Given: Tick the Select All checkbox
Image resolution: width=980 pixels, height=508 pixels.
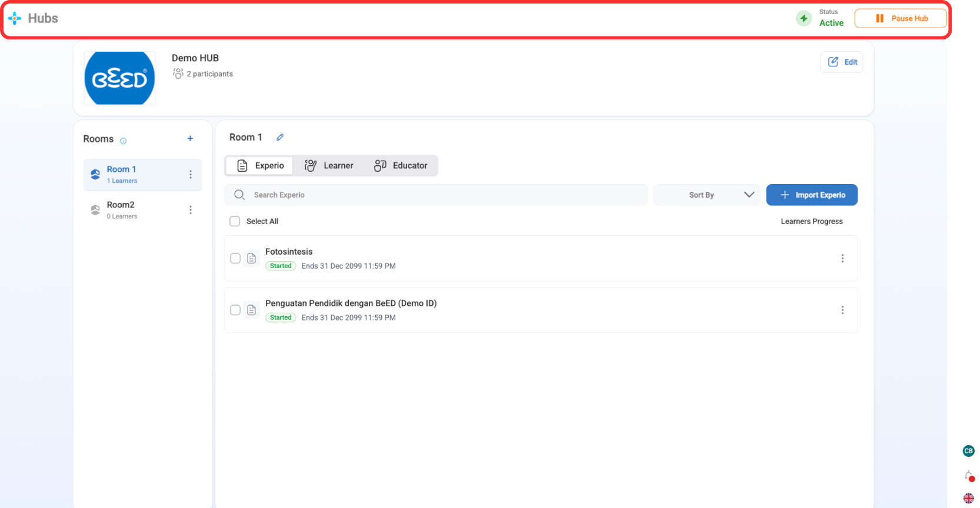Looking at the screenshot, I should coord(235,221).
